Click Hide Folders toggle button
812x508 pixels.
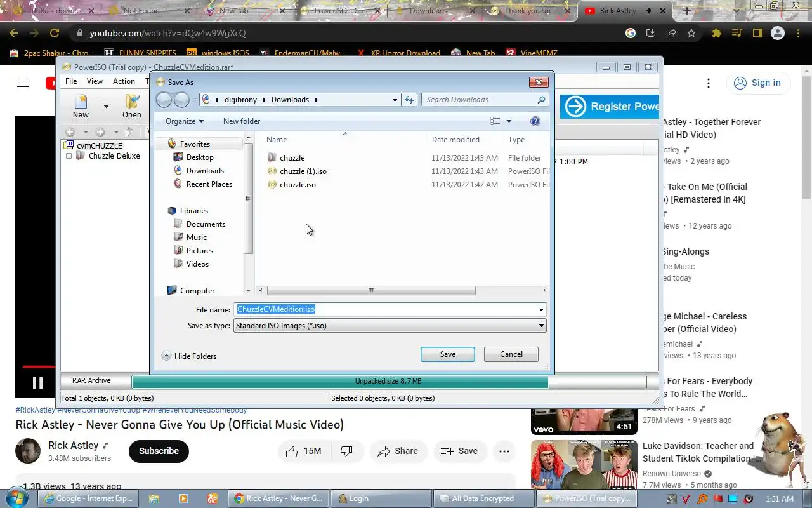(x=189, y=356)
